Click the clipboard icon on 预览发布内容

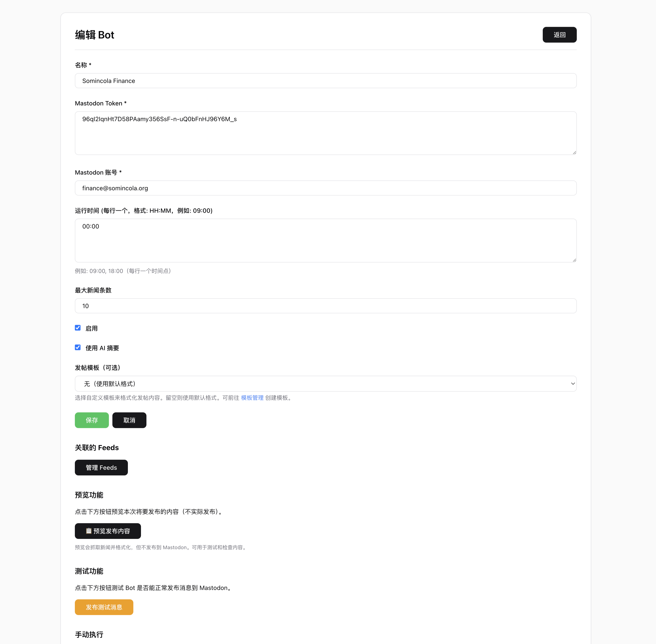click(x=89, y=531)
